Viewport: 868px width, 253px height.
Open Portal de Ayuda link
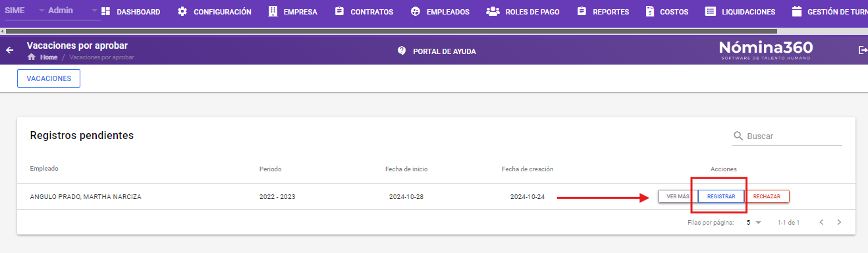pyautogui.click(x=437, y=51)
